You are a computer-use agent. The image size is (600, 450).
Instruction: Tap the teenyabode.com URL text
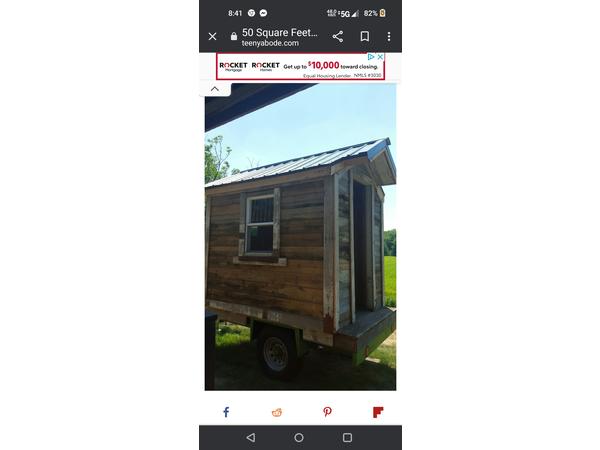[x=270, y=43]
